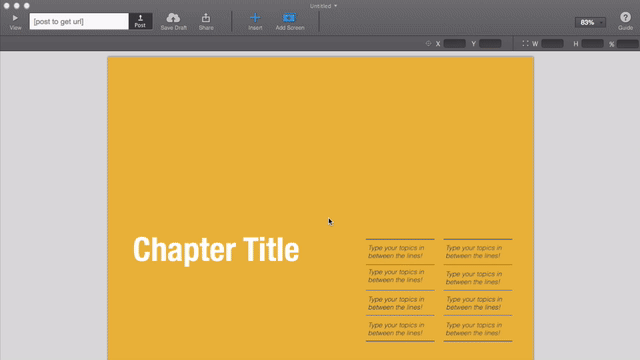
Task: Select the Chapter Title text
Action: pos(216,249)
